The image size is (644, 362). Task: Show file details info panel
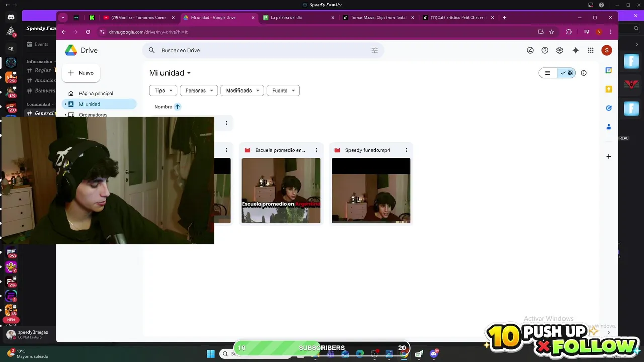tap(584, 73)
